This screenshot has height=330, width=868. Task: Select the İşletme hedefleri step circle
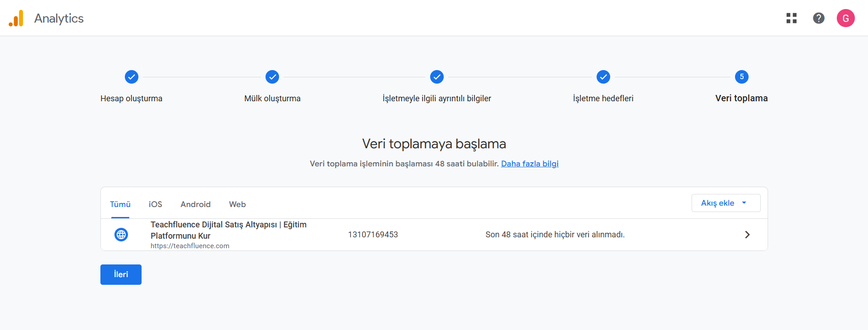coord(603,77)
